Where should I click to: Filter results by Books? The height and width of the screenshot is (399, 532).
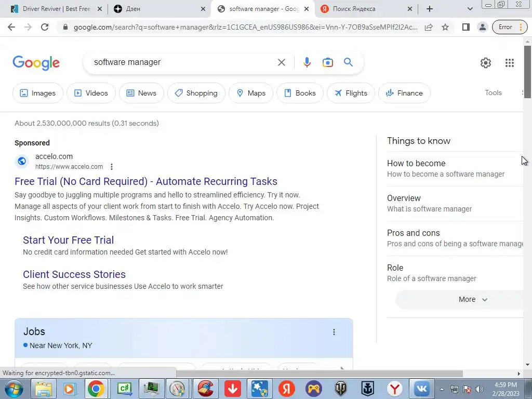[300, 93]
